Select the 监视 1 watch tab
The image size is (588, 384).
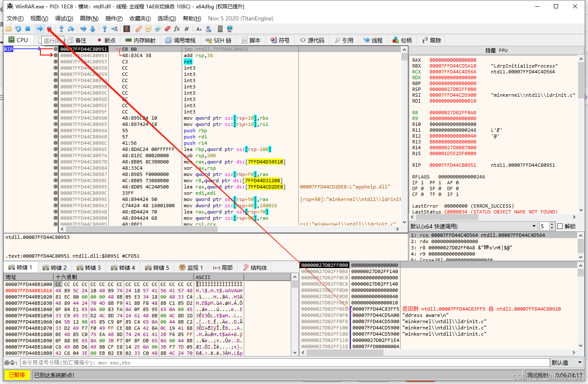(191, 268)
